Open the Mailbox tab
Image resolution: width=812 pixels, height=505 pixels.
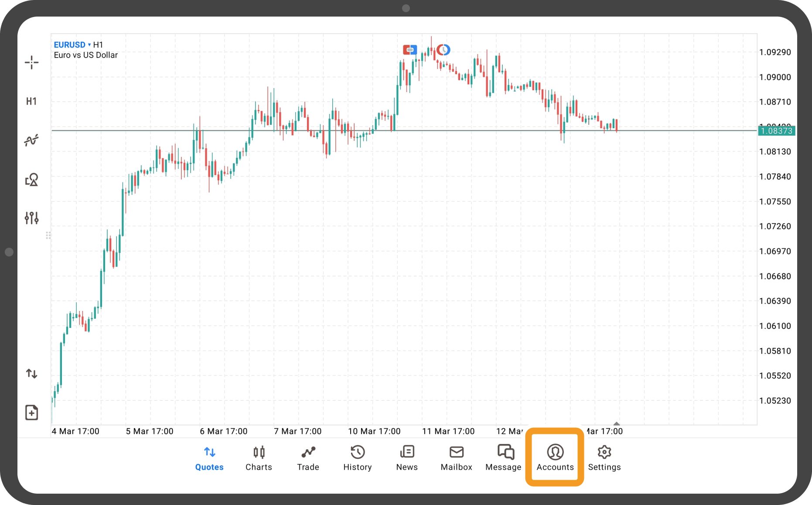456,458
